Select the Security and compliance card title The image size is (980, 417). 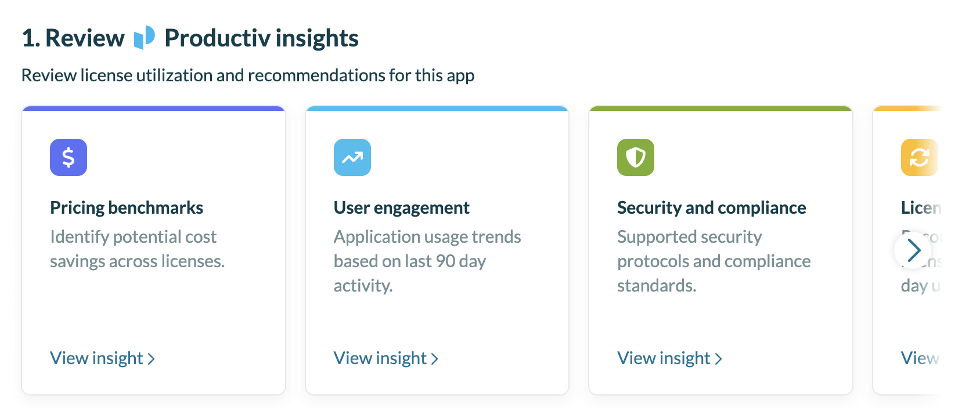711,208
